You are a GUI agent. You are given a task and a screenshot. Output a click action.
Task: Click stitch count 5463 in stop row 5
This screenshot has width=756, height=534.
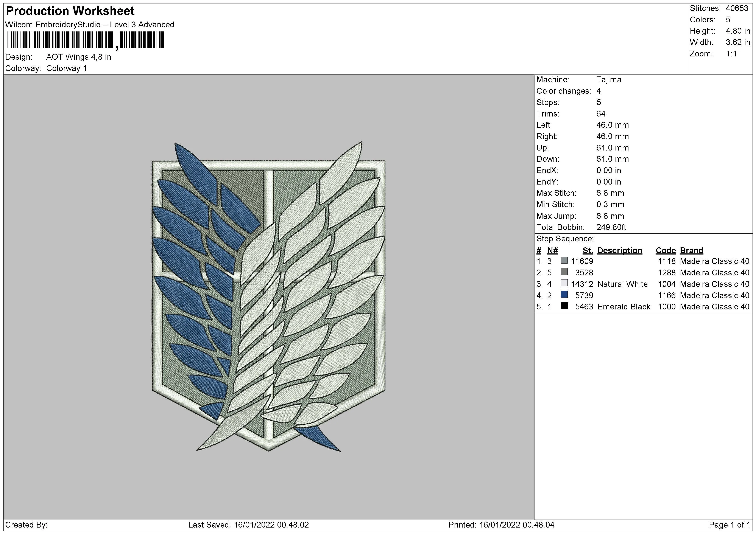(x=584, y=307)
